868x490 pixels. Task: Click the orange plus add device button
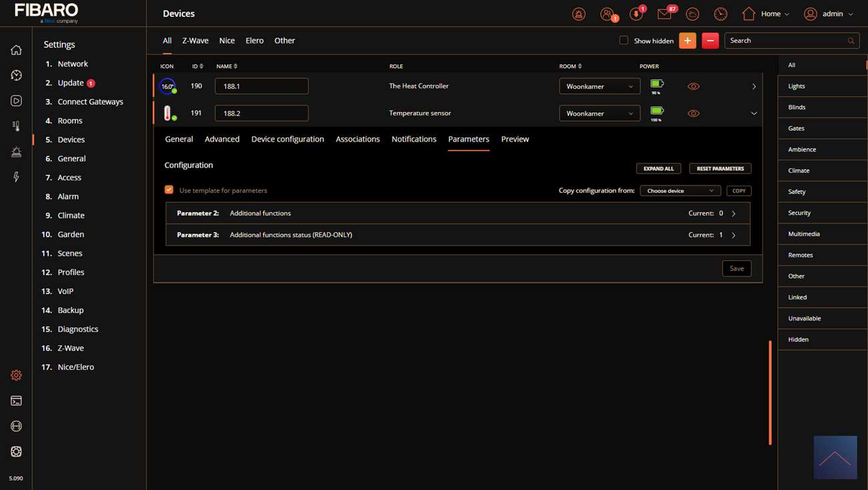(x=687, y=41)
